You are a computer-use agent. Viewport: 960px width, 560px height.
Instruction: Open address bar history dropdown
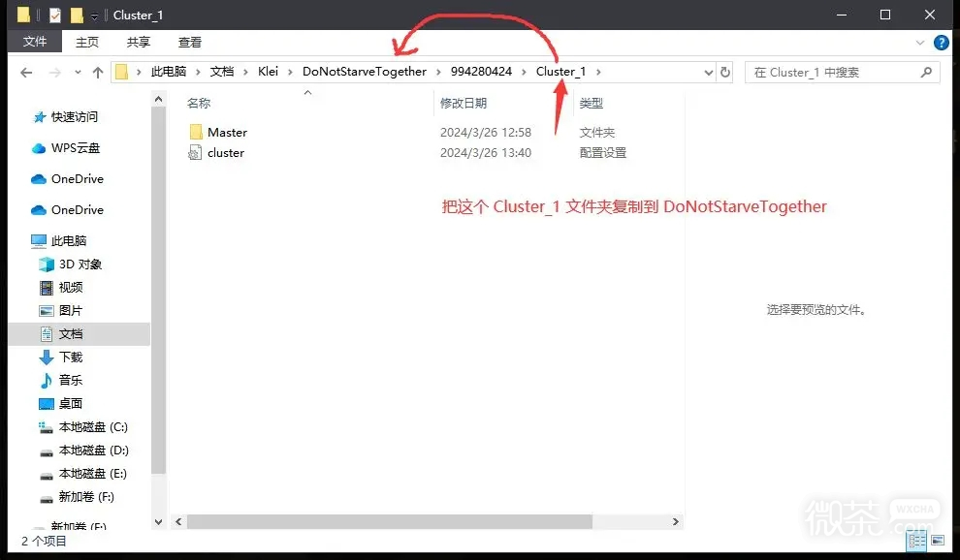coord(709,73)
